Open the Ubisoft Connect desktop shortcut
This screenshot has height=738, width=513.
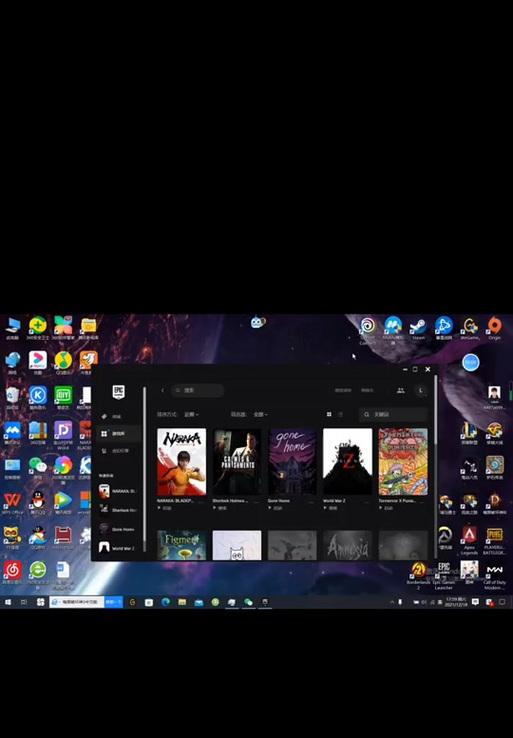[x=368, y=329]
